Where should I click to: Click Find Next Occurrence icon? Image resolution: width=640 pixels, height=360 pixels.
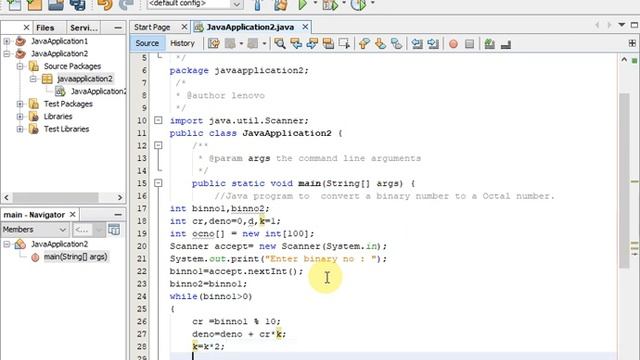click(x=312, y=43)
